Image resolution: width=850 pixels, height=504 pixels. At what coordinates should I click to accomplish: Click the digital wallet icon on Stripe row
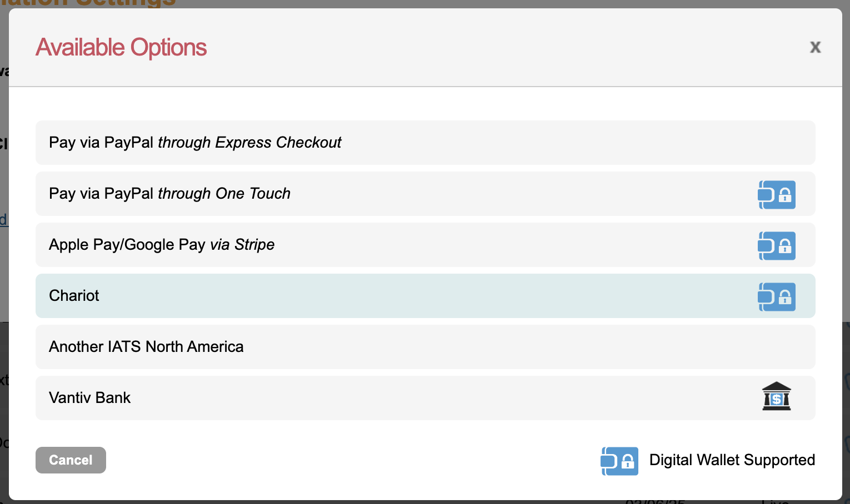[x=777, y=246]
